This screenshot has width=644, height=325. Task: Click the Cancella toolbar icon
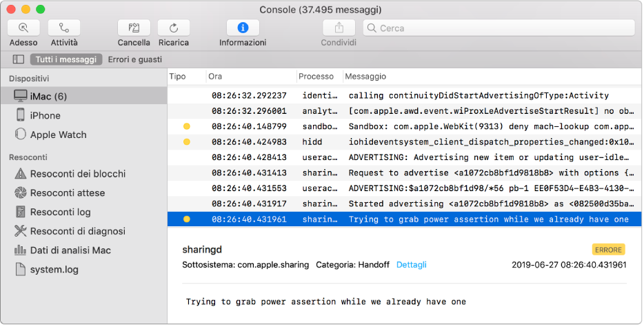(x=134, y=28)
